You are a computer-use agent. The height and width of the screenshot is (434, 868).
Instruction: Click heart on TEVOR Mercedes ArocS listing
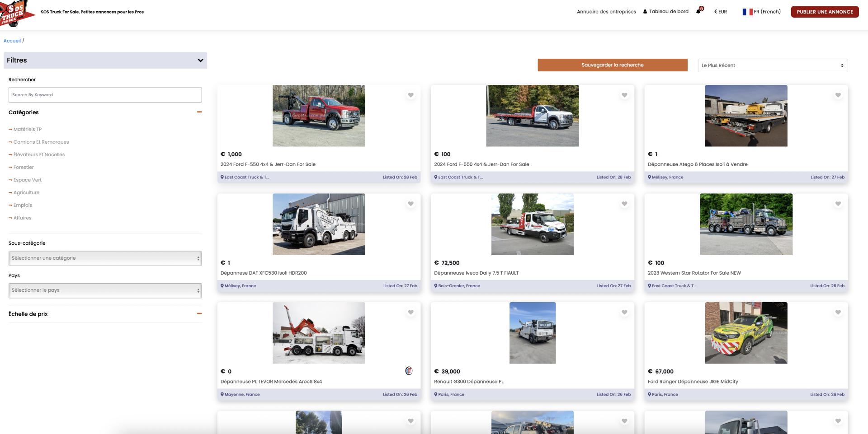pyautogui.click(x=410, y=313)
